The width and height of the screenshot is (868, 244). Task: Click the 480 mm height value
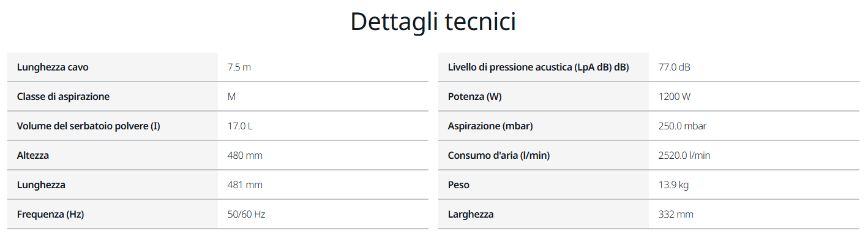(x=245, y=155)
